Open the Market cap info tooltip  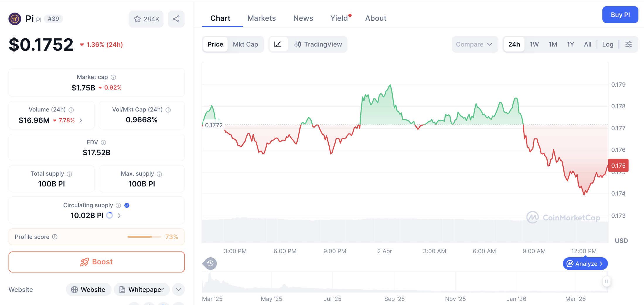[114, 77]
